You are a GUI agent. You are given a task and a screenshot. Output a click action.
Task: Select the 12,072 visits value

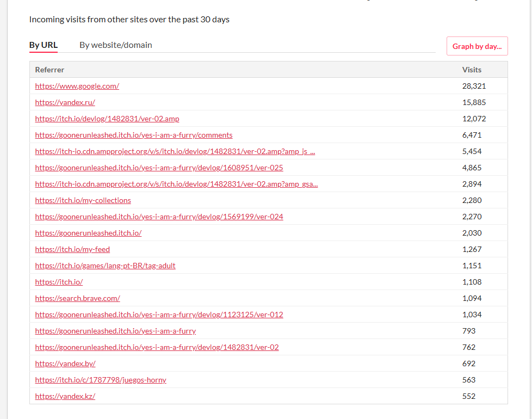point(474,119)
